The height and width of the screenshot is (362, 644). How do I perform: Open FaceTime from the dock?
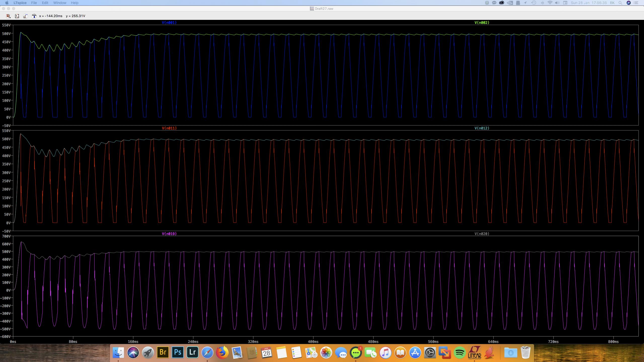point(371,352)
